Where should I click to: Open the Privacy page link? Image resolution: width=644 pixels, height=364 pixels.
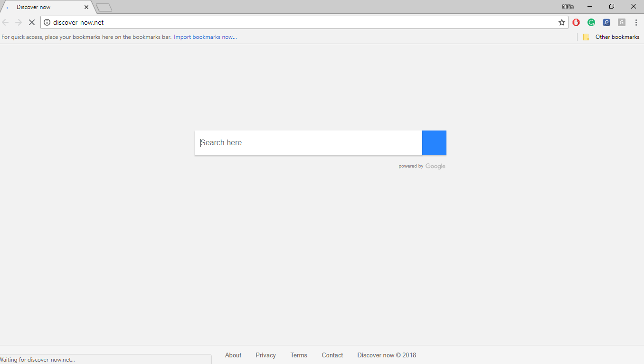265,355
